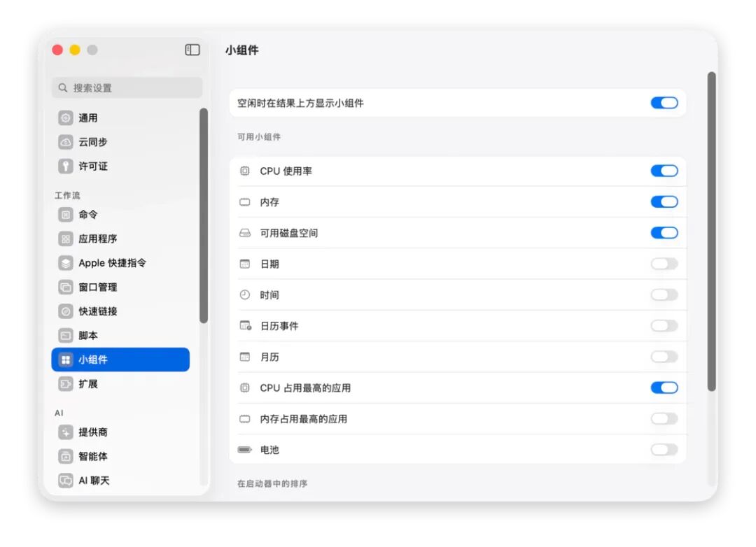Viewport: 756px width, 547px height.
Task: Click the 云同步 cloud icon
Action: pyautogui.click(x=66, y=142)
